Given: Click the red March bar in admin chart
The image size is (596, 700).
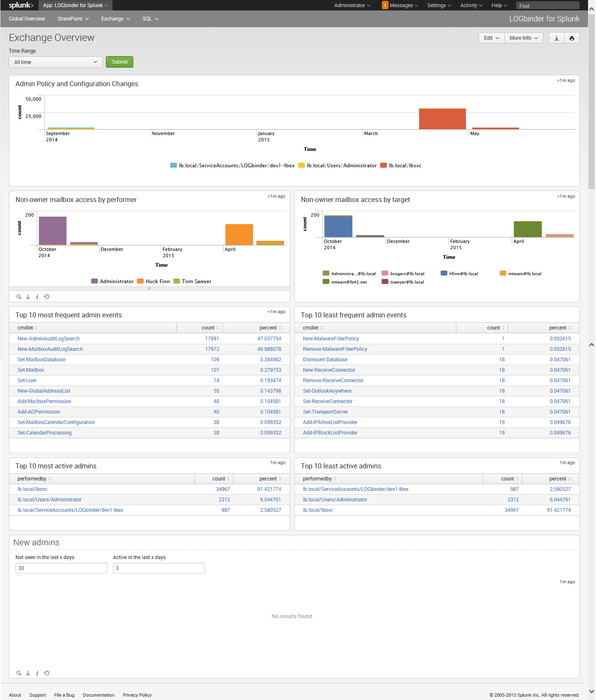Looking at the screenshot, I should (x=443, y=119).
